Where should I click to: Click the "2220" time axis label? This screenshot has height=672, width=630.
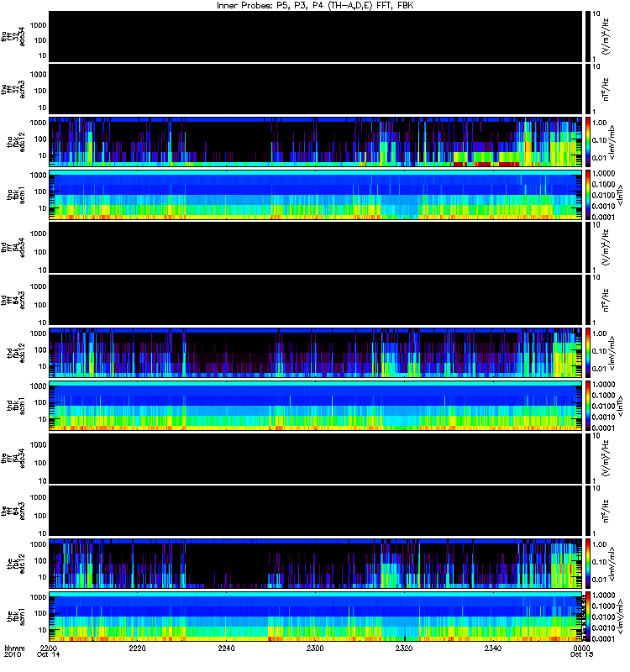tap(137, 648)
